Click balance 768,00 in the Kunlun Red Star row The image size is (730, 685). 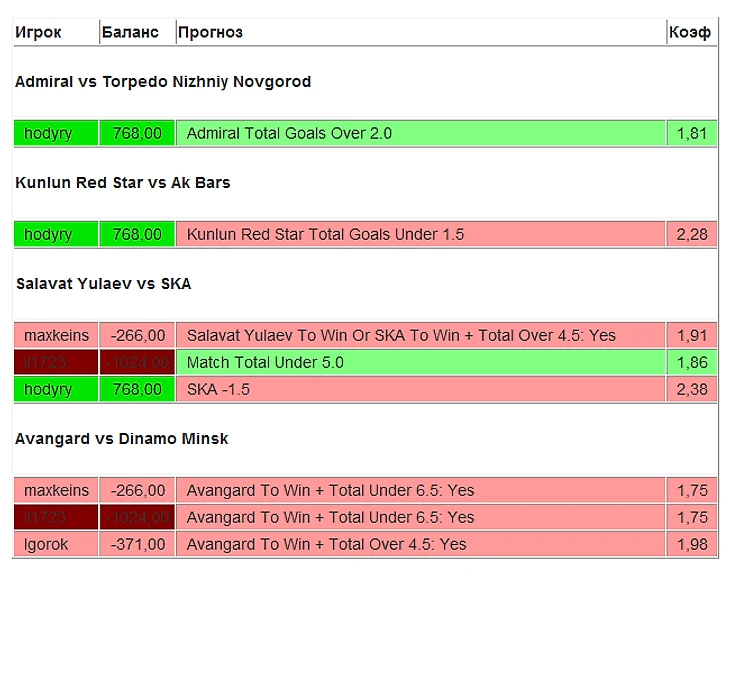click(137, 234)
